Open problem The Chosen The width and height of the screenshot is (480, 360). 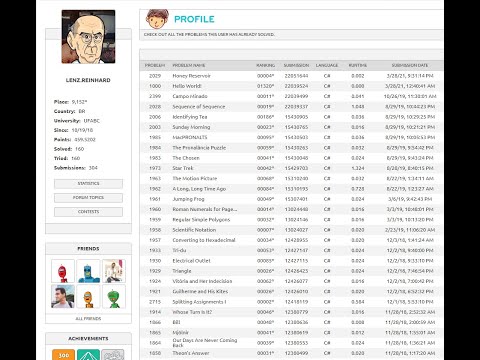click(x=186, y=158)
